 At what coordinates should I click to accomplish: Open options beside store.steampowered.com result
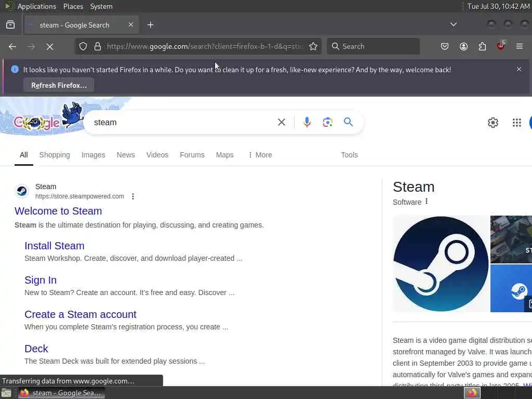point(133,196)
